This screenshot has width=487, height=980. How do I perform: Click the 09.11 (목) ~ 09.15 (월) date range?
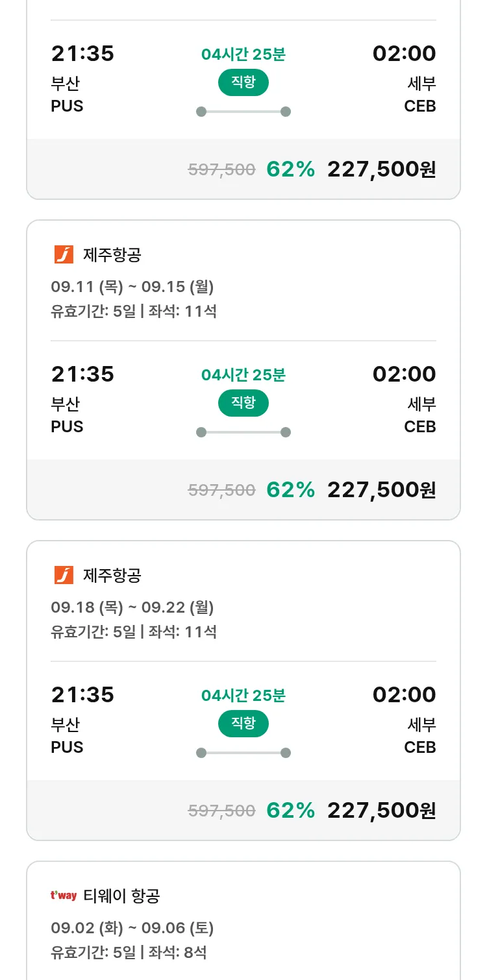132,287
